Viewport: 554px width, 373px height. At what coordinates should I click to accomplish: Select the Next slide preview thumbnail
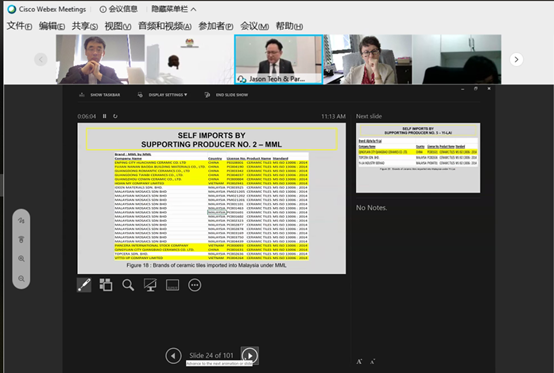[x=418, y=158]
